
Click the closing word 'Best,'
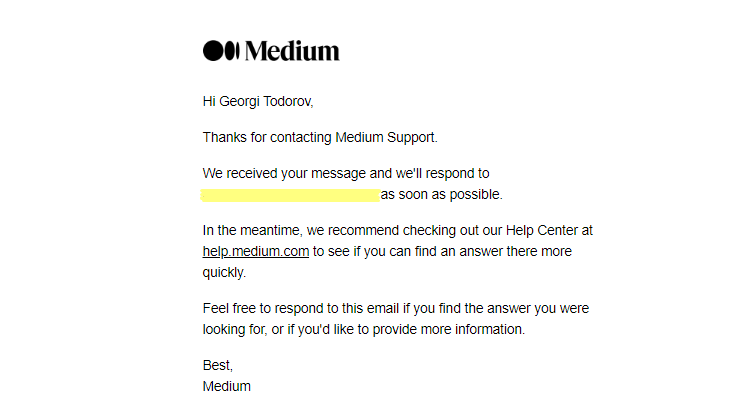click(x=217, y=366)
